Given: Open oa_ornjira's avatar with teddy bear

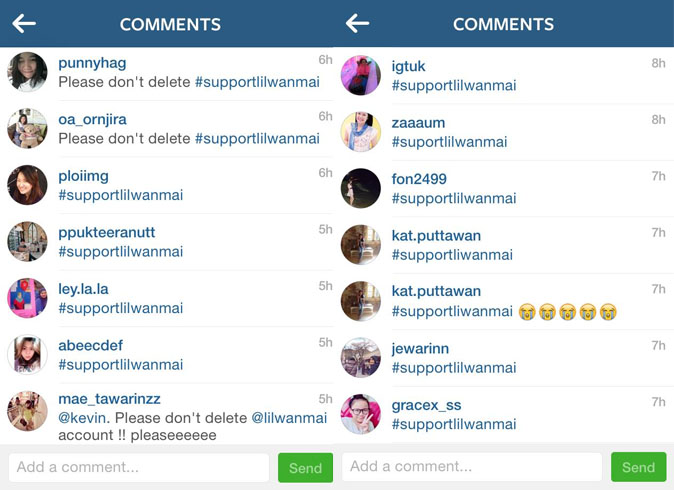Looking at the screenshot, I should 28,128.
